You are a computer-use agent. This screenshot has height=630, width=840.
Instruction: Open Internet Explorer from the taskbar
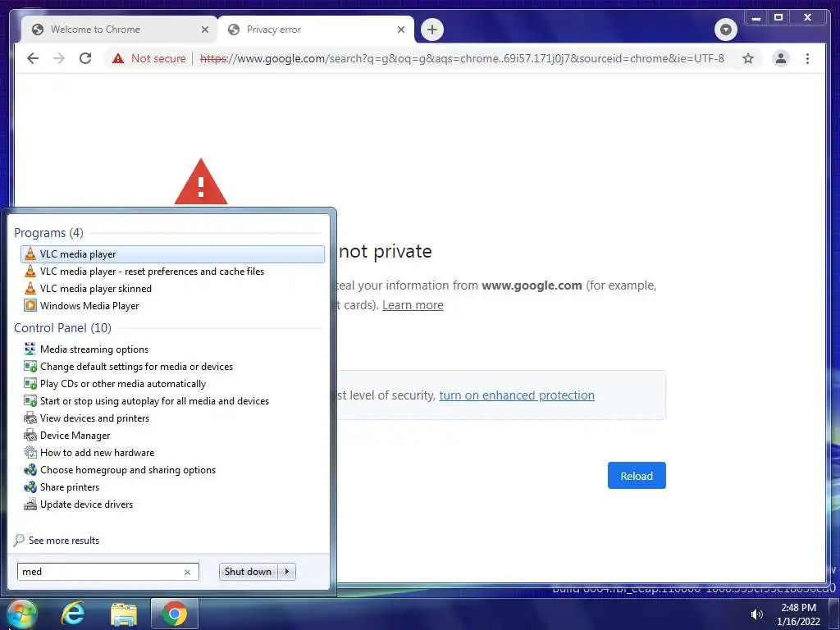coord(73,614)
